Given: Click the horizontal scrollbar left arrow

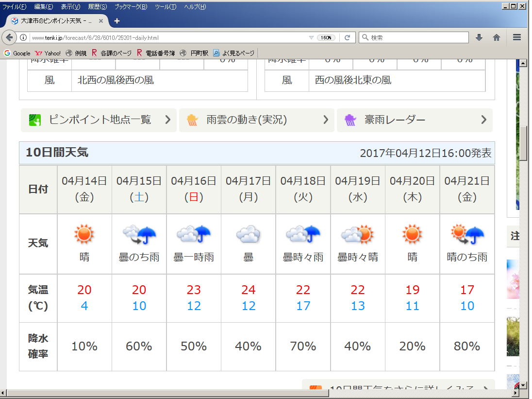Looking at the screenshot, I should (x=3, y=393).
